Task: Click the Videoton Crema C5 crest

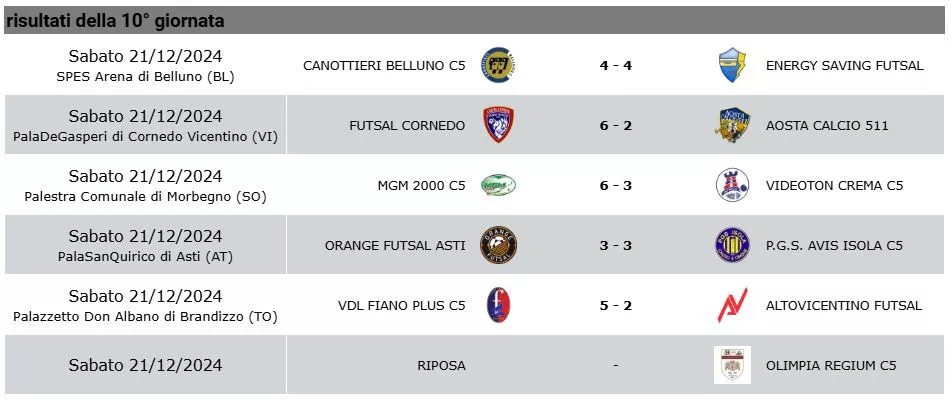Action: pos(732,185)
